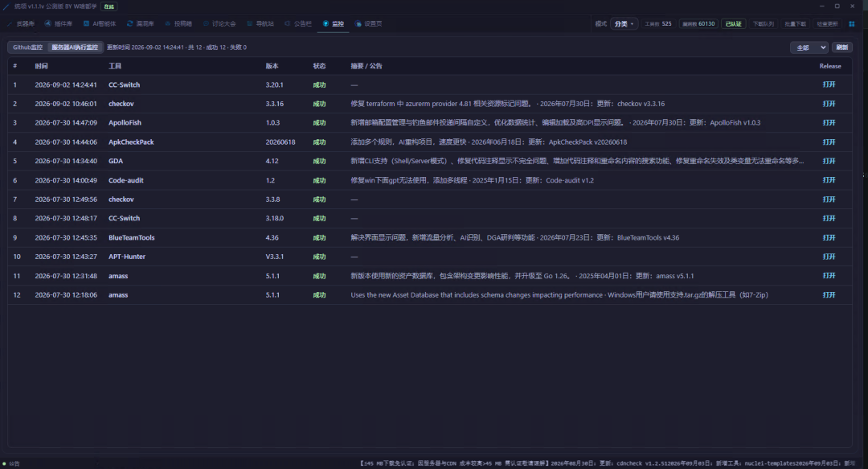Open the 下载队列 button
868x469 pixels.
click(x=764, y=24)
